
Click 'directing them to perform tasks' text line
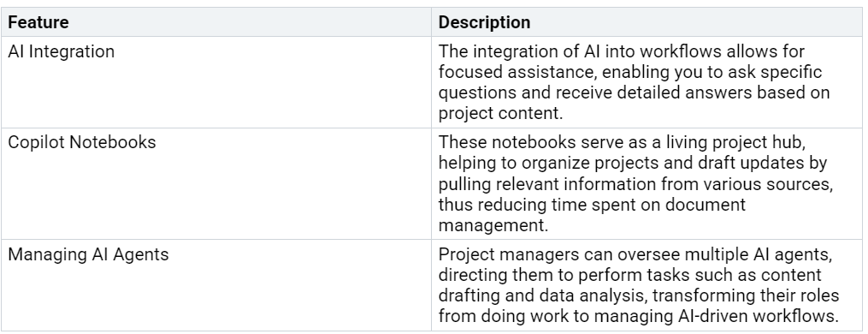(x=630, y=275)
